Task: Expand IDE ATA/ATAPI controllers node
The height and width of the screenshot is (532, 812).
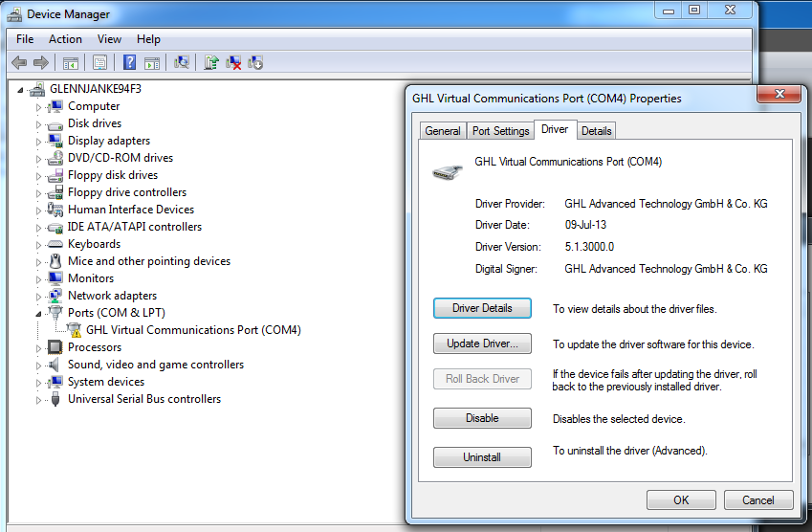Action: point(38,228)
